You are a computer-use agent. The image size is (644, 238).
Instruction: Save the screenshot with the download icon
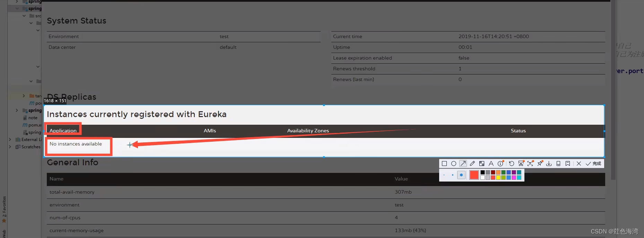(549, 164)
